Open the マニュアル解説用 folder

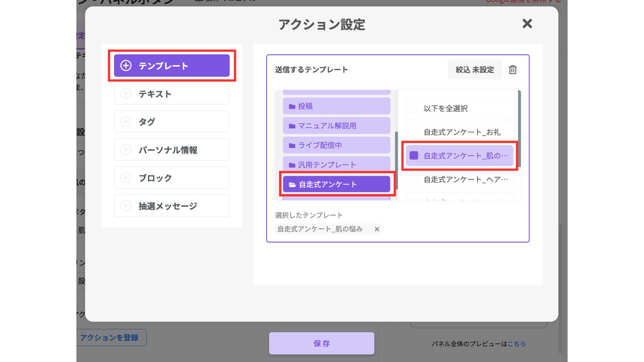336,126
